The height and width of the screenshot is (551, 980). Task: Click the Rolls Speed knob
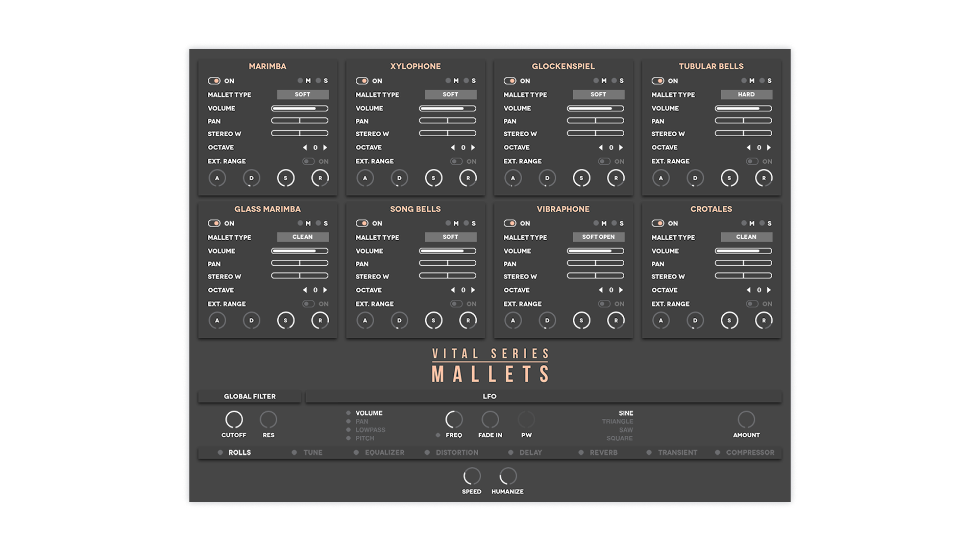[472, 476]
